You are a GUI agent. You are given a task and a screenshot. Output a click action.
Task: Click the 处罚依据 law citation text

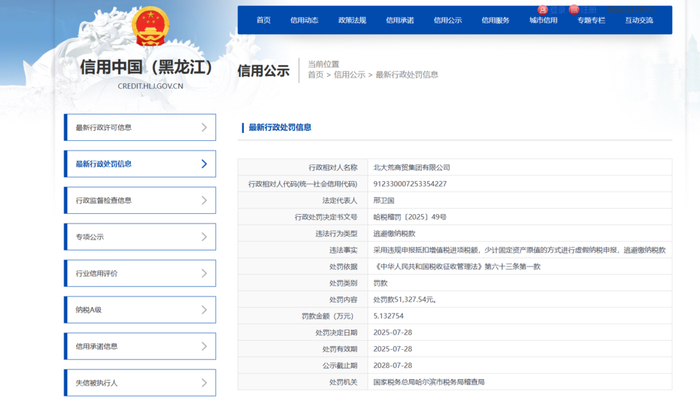pyautogui.click(x=457, y=267)
